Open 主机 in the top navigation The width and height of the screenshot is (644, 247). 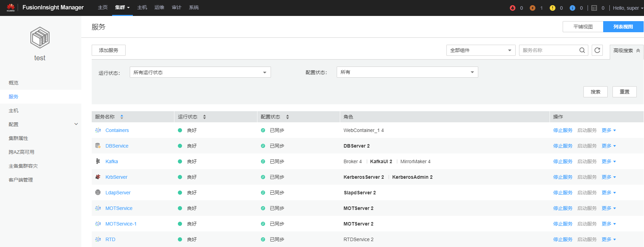pos(142,7)
